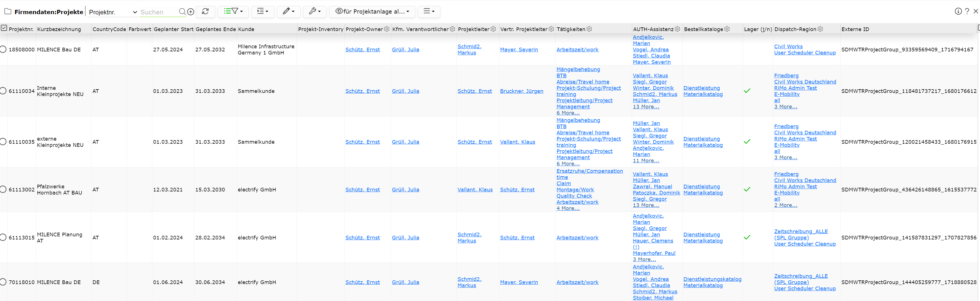Open Civil Works link in project 18508000 row
Screen dimensions: 980x301
[788, 47]
